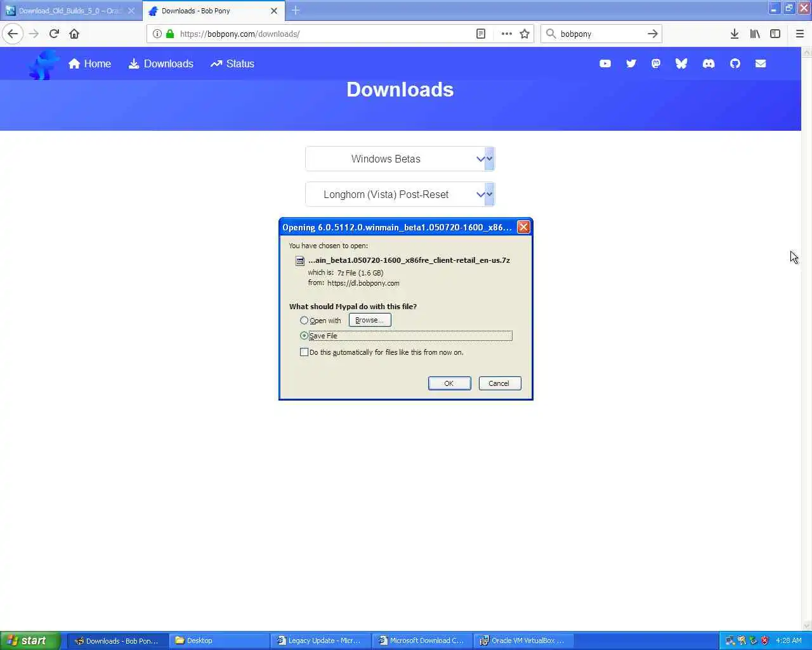Image resolution: width=812 pixels, height=650 pixels.
Task: Close the Opening file dialog
Action: tap(523, 227)
